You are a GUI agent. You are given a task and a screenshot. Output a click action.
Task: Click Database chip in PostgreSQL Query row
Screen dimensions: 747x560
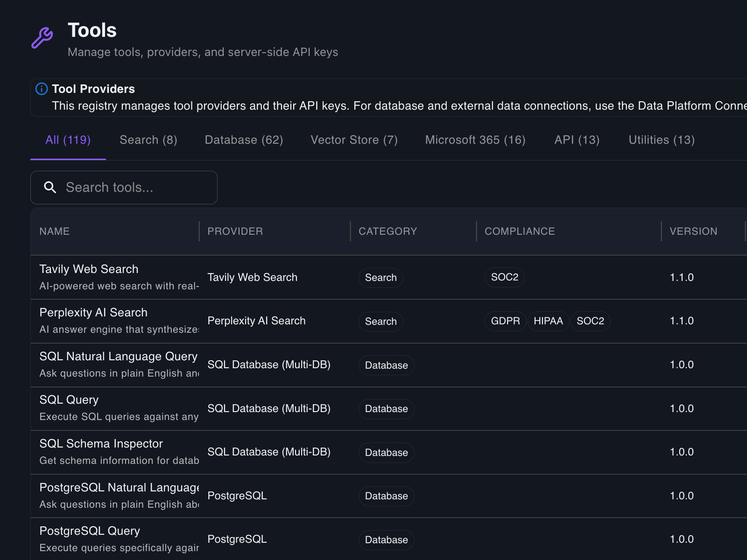(387, 540)
